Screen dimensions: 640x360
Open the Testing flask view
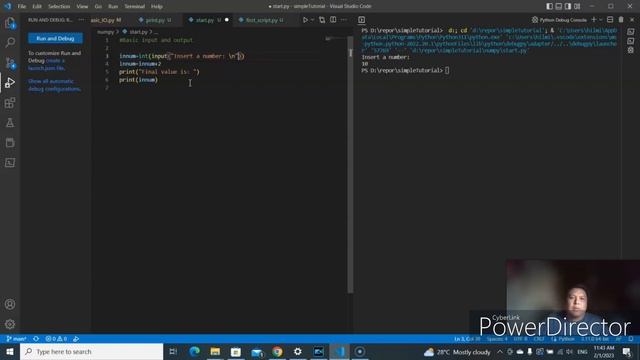tap(10, 123)
